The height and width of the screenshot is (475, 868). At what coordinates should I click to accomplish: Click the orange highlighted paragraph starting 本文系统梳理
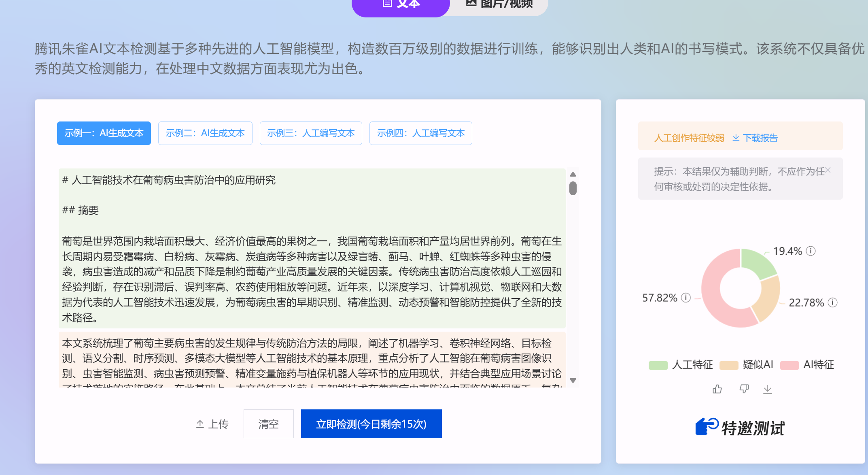312,359
